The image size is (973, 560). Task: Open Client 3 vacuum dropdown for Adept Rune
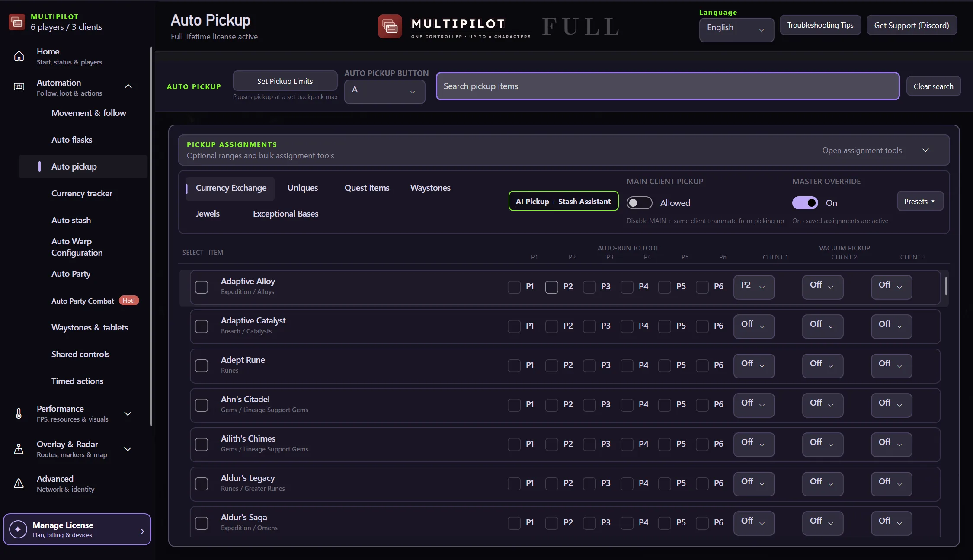tap(891, 366)
